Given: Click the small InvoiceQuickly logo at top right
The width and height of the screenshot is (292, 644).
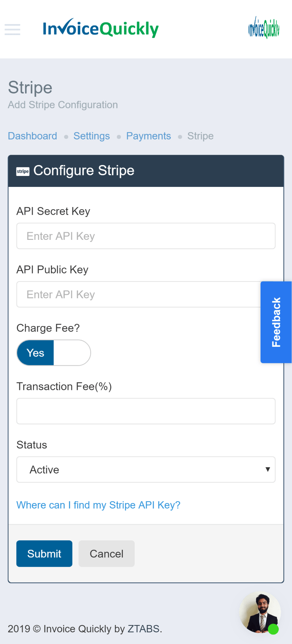Looking at the screenshot, I should [264, 28].
